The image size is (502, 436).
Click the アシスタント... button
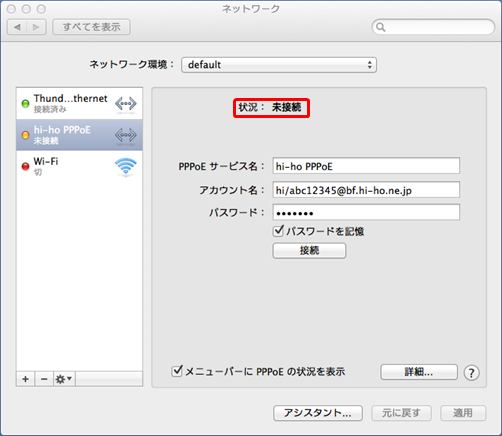click(318, 413)
